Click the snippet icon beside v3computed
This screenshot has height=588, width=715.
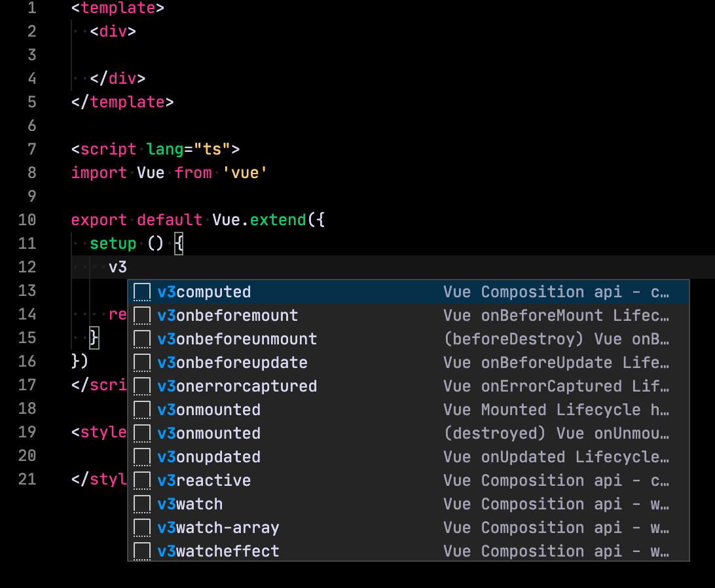pyautogui.click(x=142, y=292)
